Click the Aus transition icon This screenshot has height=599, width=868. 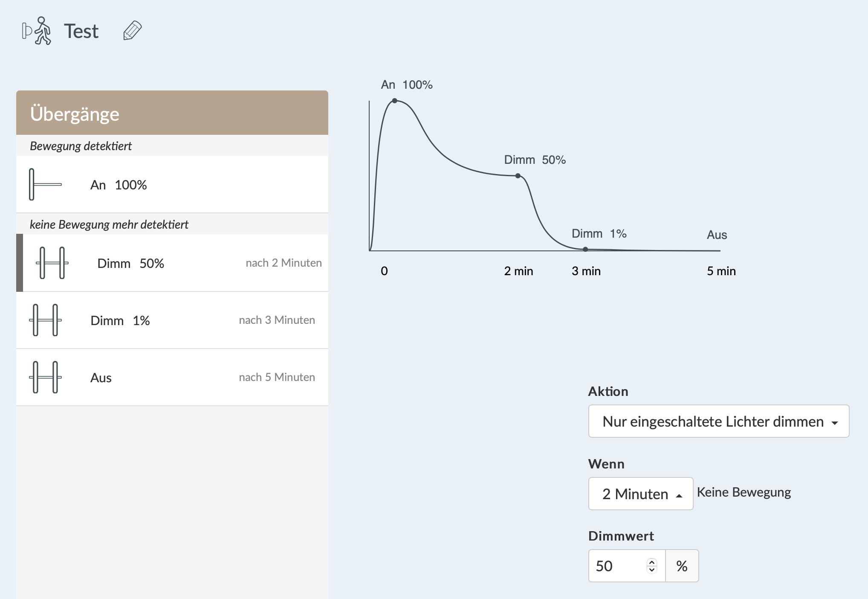pos(45,377)
